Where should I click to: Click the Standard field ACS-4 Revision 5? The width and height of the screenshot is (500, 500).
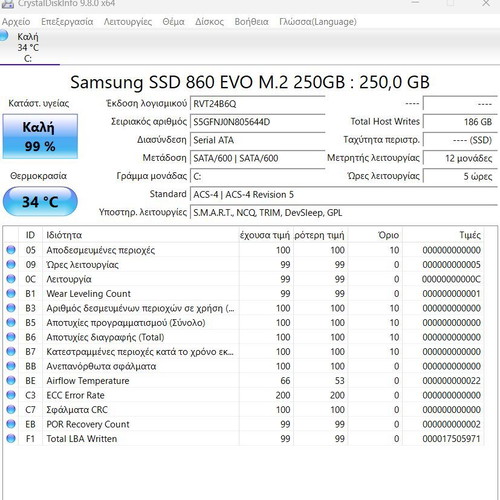[344, 194]
